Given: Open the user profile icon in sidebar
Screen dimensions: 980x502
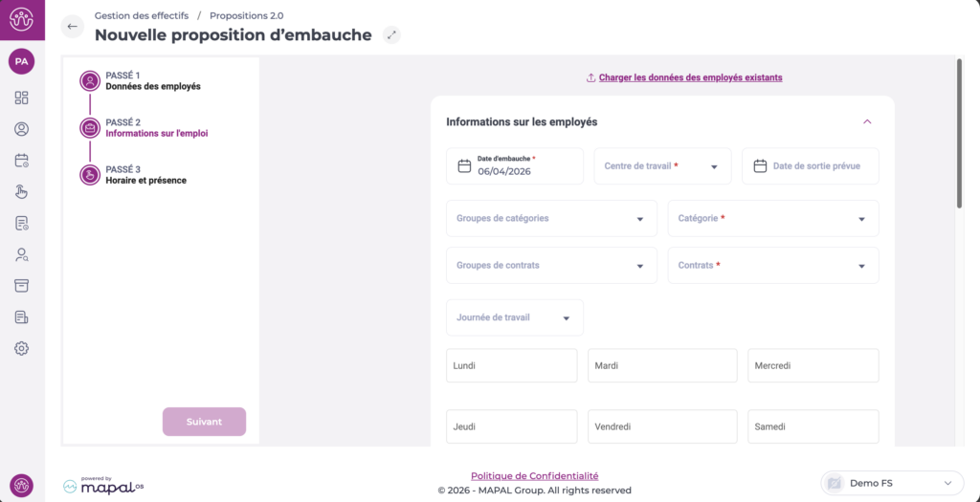Looking at the screenshot, I should (x=22, y=129).
